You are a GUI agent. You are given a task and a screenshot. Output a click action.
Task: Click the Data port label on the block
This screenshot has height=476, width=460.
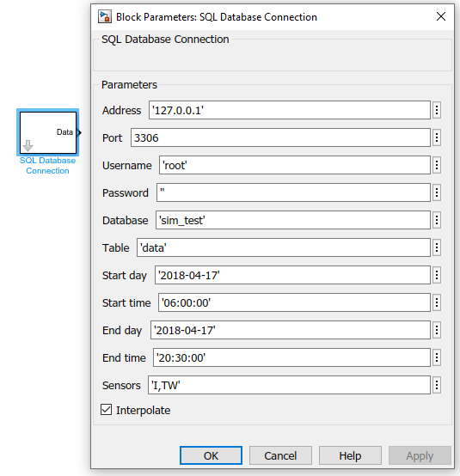[64, 132]
